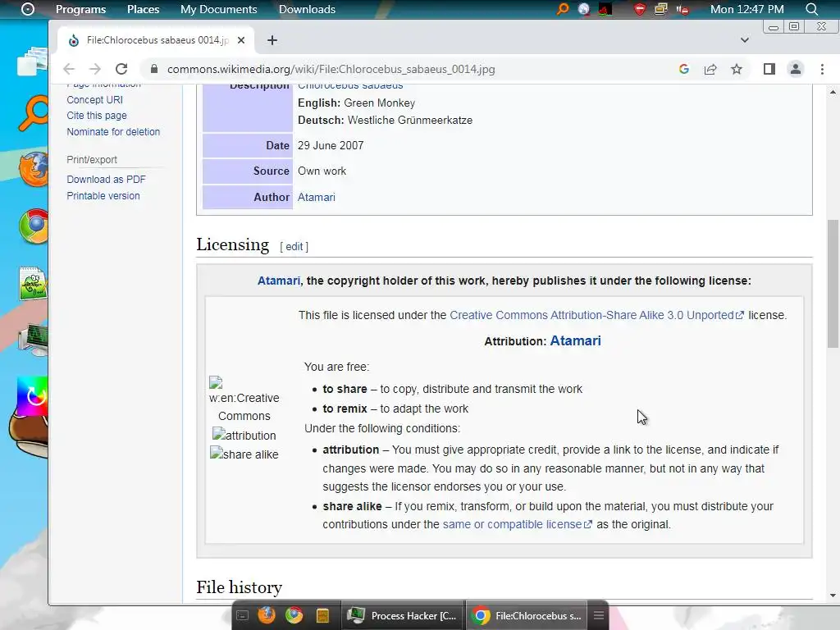Click the scrollbar up arrow
Image resolution: width=840 pixels, height=630 pixels.
pos(833,92)
